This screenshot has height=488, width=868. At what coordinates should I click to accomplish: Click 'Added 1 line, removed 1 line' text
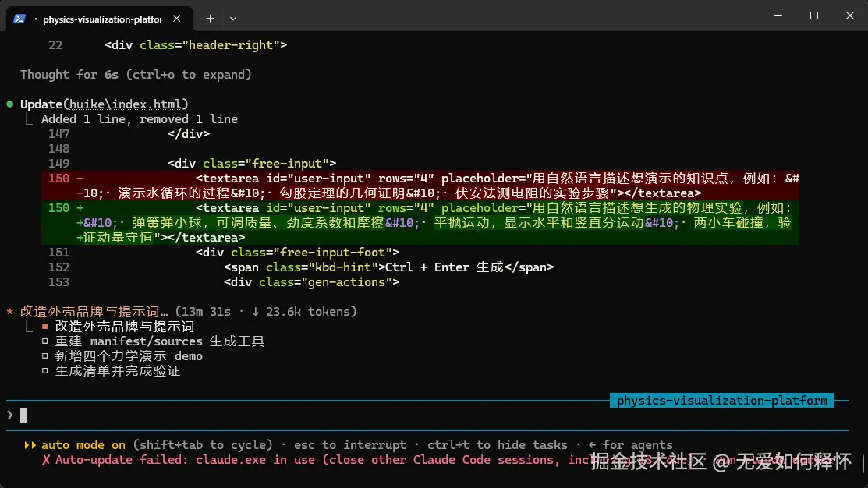pos(139,119)
